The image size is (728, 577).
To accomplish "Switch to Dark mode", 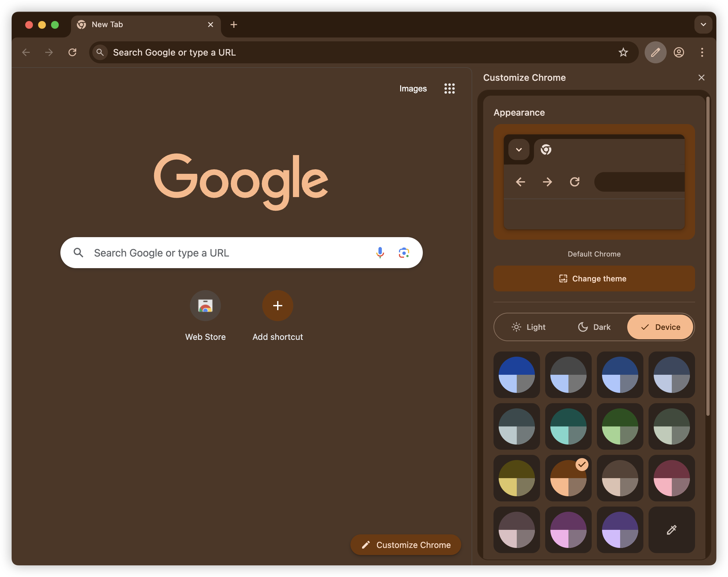I will (x=594, y=327).
